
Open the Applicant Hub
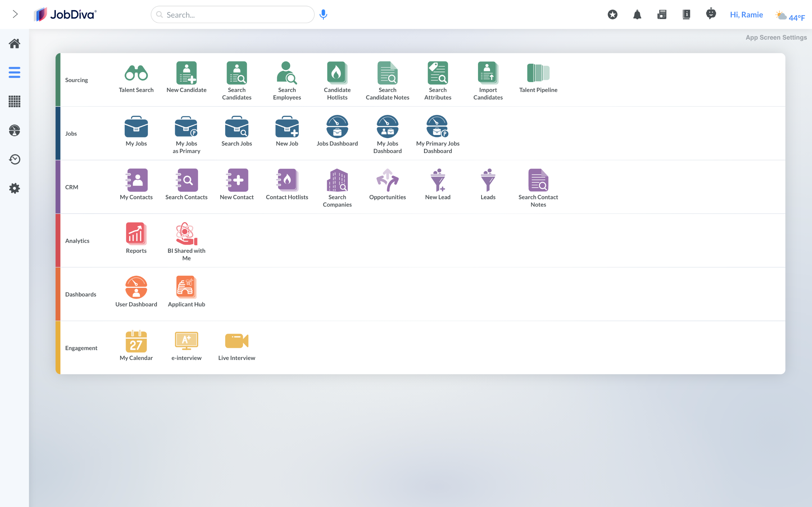(186, 287)
